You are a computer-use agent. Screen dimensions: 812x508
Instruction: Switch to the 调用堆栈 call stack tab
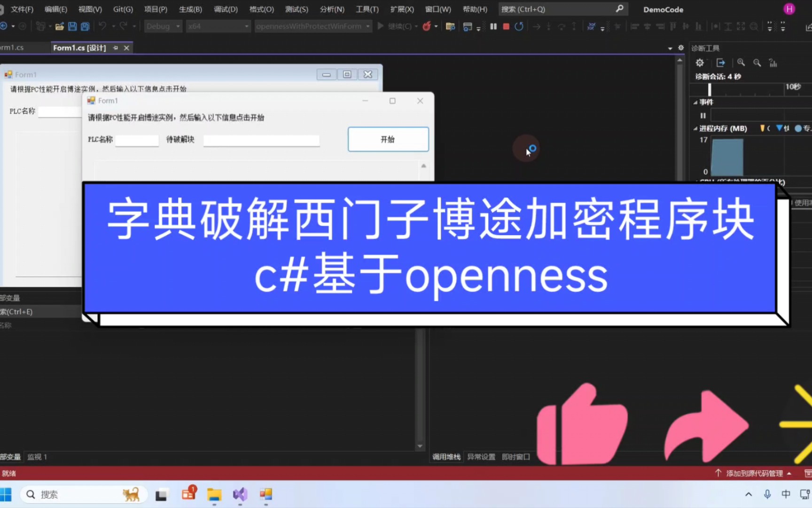(x=446, y=457)
